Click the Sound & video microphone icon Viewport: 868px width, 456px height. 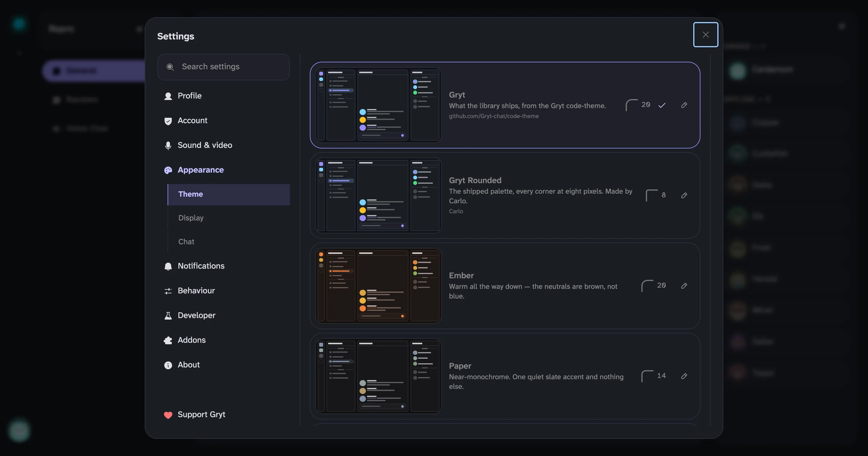pos(168,145)
